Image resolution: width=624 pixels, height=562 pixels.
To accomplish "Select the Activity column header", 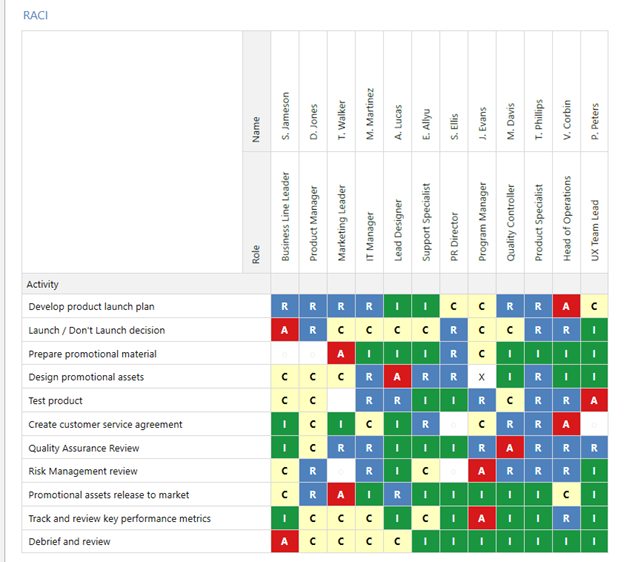I will [43, 284].
